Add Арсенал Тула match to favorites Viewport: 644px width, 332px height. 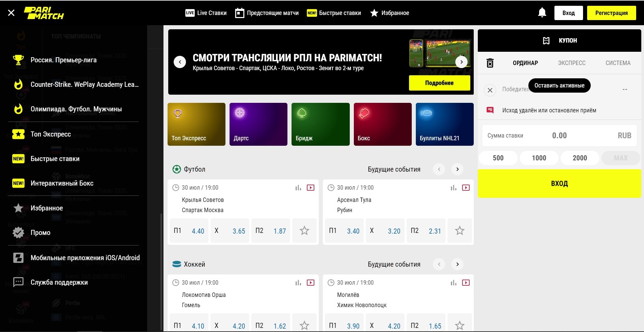(460, 231)
